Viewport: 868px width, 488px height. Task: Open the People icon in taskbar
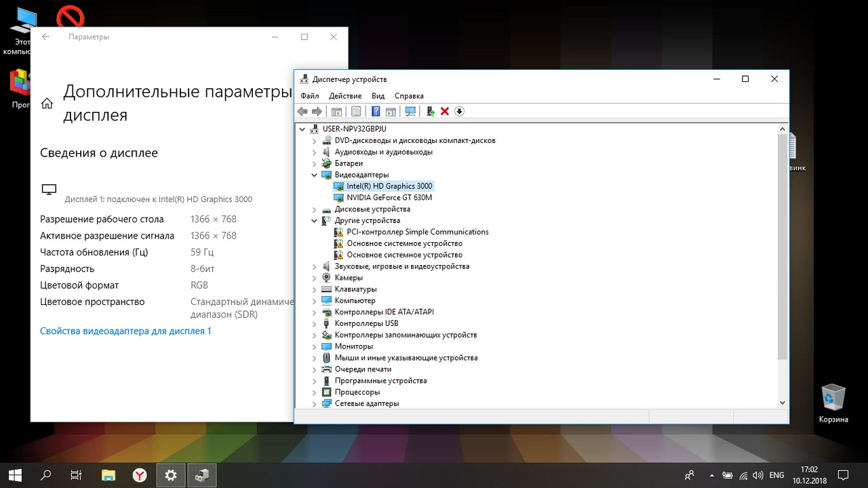(690, 475)
